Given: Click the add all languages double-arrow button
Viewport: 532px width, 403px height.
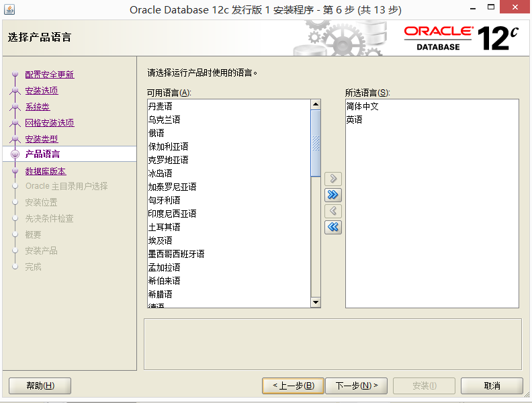Looking at the screenshot, I should (x=333, y=195).
